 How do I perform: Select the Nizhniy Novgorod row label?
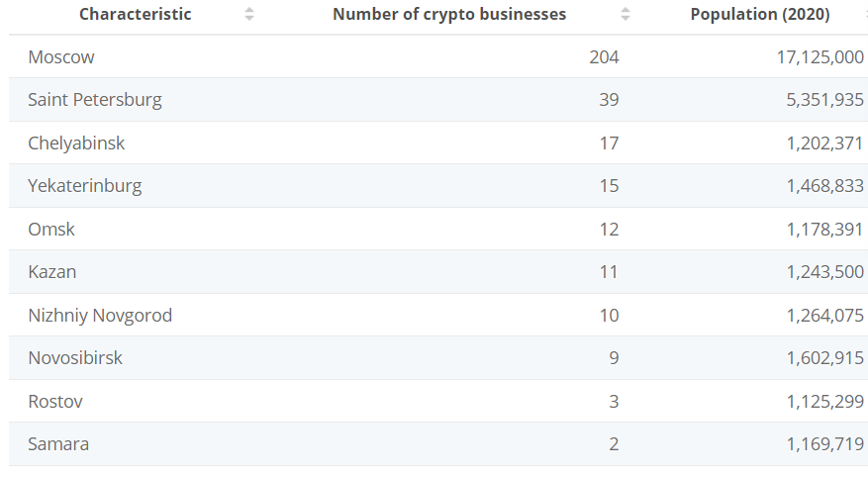pos(100,315)
